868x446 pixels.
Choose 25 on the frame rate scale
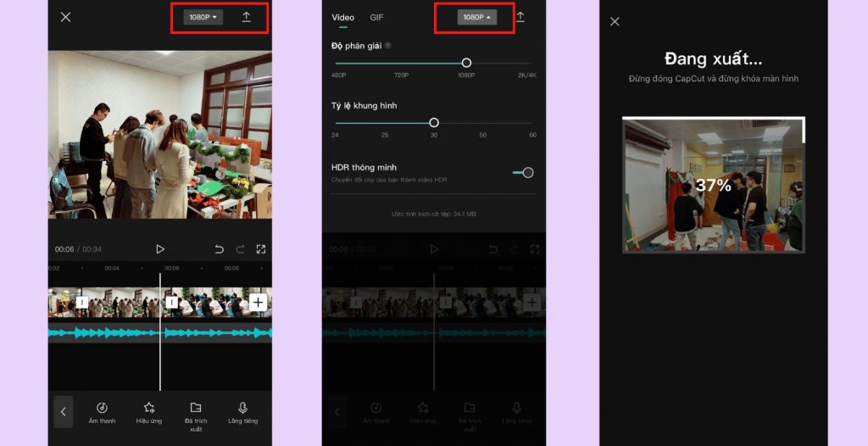click(x=385, y=135)
